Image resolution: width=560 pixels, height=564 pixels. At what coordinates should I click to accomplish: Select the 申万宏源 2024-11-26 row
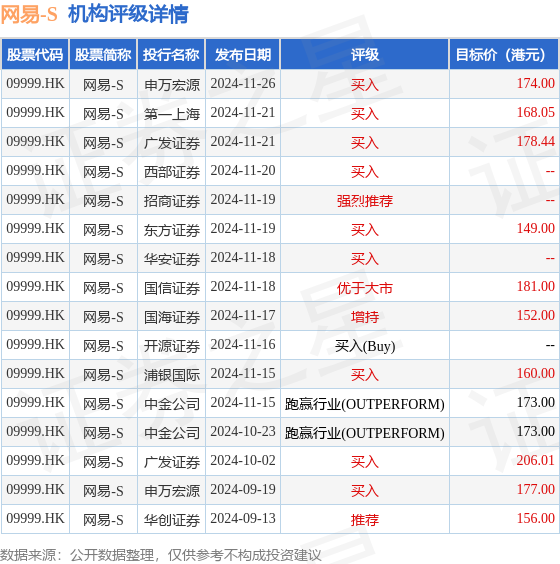280,84
